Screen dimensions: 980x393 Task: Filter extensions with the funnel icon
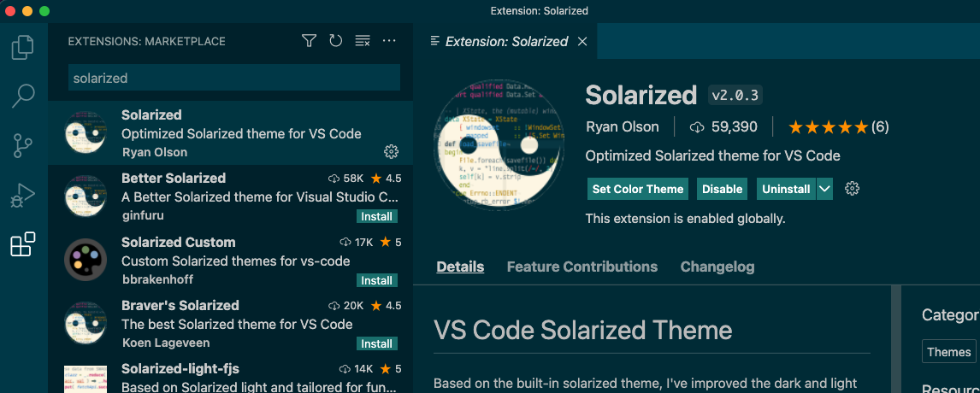point(309,41)
